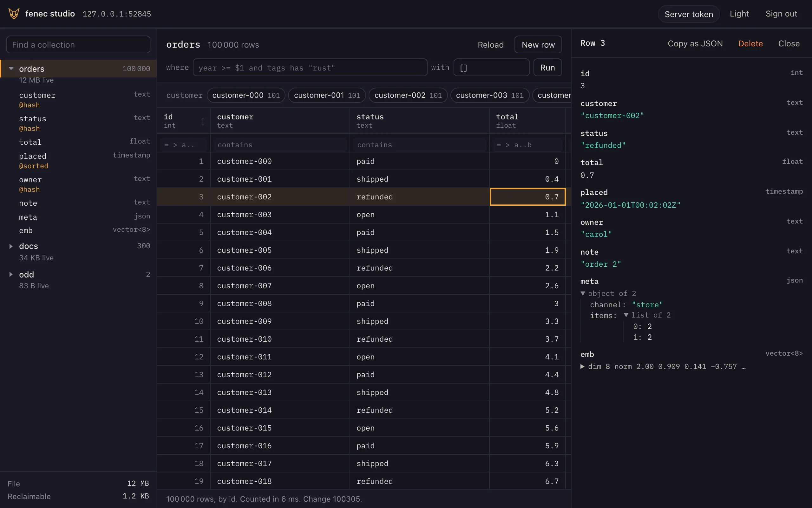Viewport: 812px width, 508px height.
Task: Open the Server token dialog
Action: [x=689, y=14]
